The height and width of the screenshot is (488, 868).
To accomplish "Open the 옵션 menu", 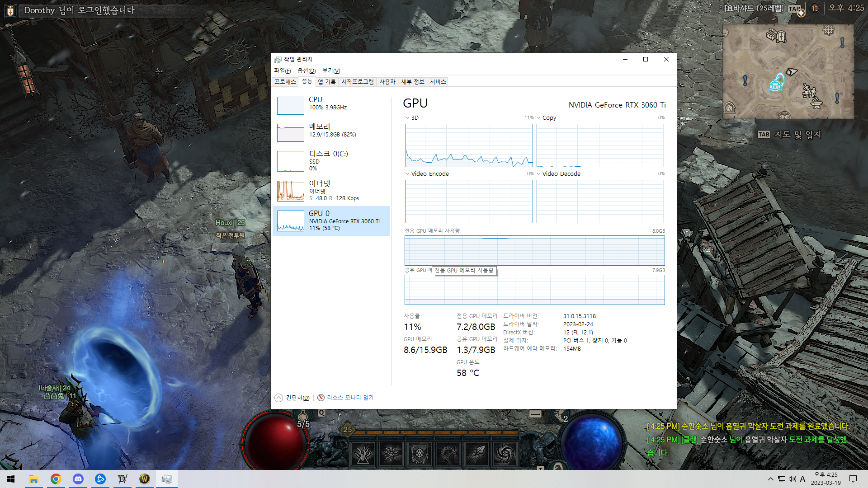I will 306,70.
